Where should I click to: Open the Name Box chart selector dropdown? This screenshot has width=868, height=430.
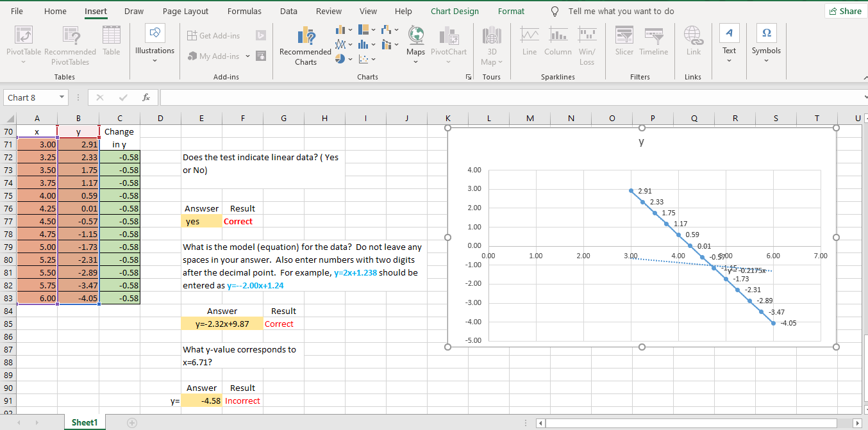pyautogui.click(x=63, y=97)
